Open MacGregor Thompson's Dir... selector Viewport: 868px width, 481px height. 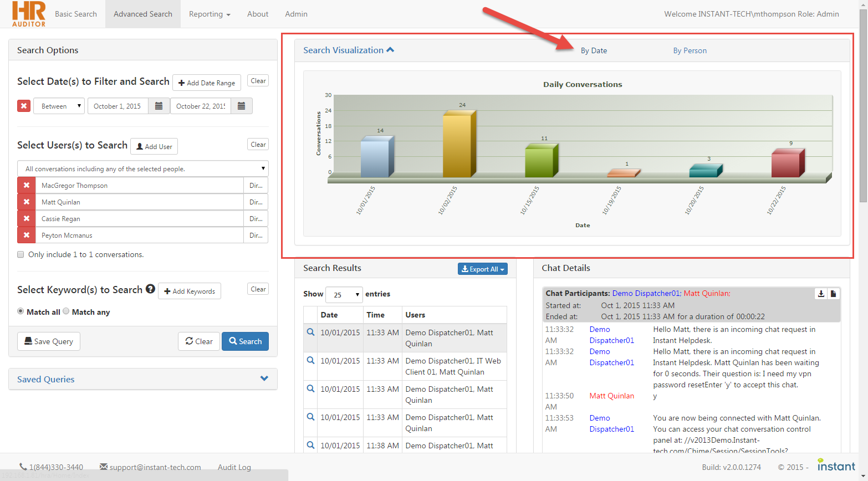pos(256,185)
